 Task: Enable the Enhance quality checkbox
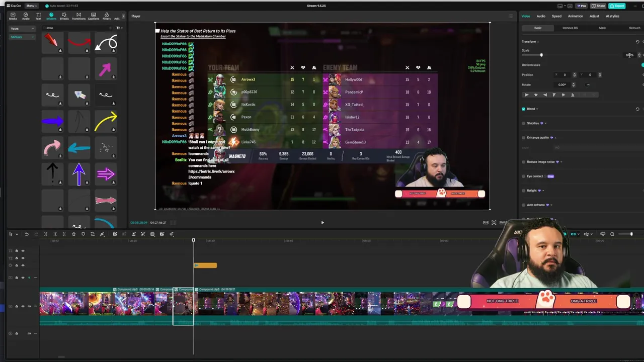pyautogui.click(x=523, y=138)
